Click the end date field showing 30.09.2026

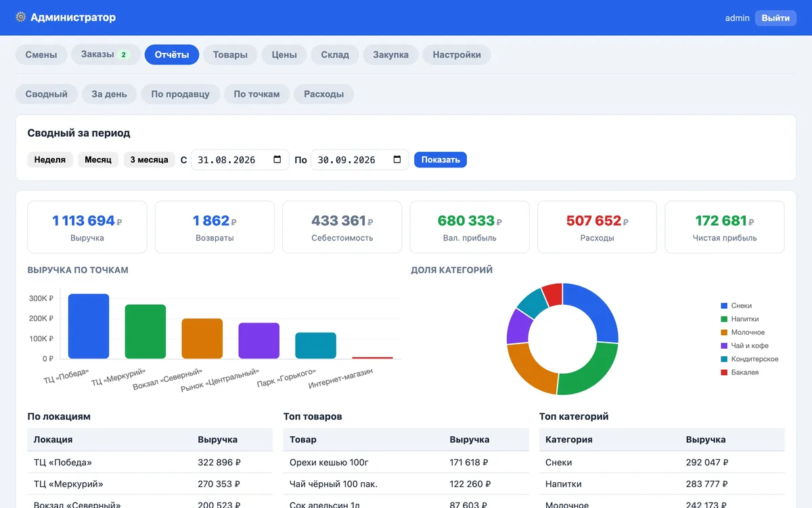coord(360,160)
